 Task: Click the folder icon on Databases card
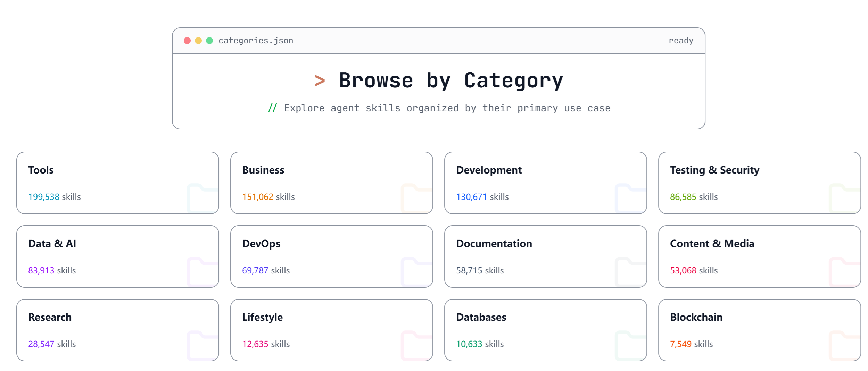pyautogui.click(x=631, y=345)
